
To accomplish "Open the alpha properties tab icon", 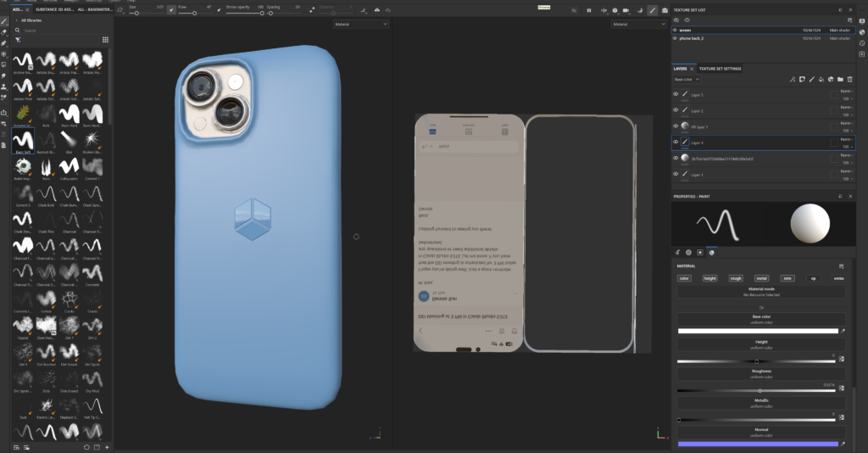I will [x=688, y=253].
